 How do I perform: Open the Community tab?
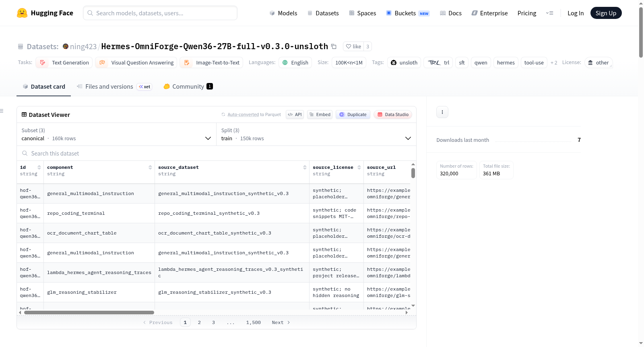pyautogui.click(x=188, y=87)
